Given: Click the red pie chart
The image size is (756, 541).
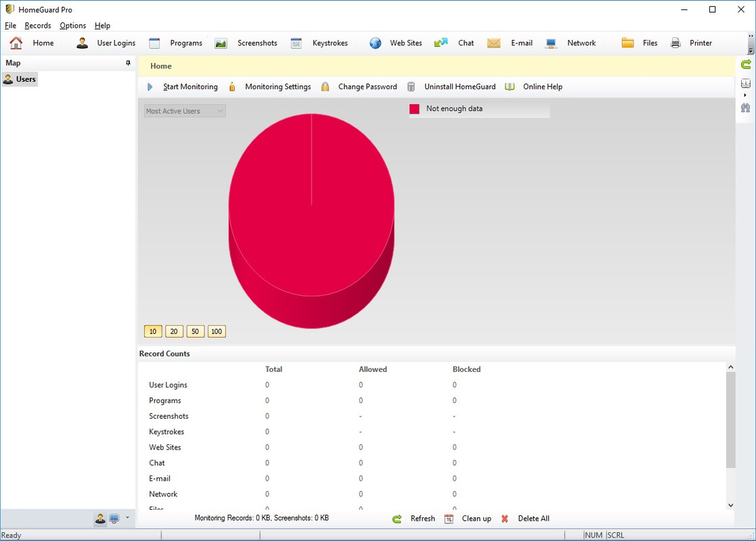Looking at the screenshot, I should coord(311,220).
